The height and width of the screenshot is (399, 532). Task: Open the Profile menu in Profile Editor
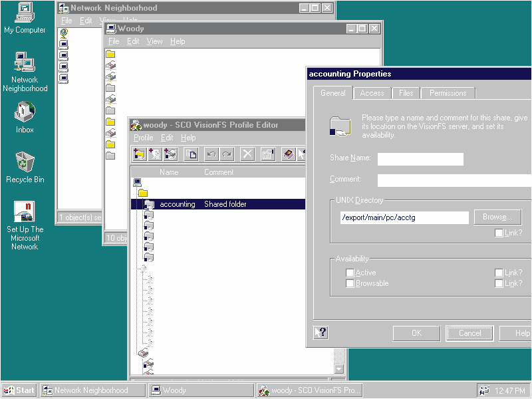(x=143, y=138)
